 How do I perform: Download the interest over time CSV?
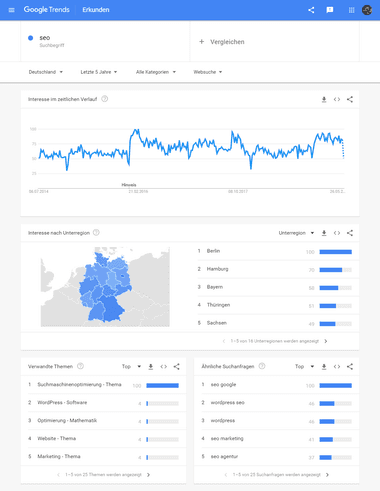point(324,99)
